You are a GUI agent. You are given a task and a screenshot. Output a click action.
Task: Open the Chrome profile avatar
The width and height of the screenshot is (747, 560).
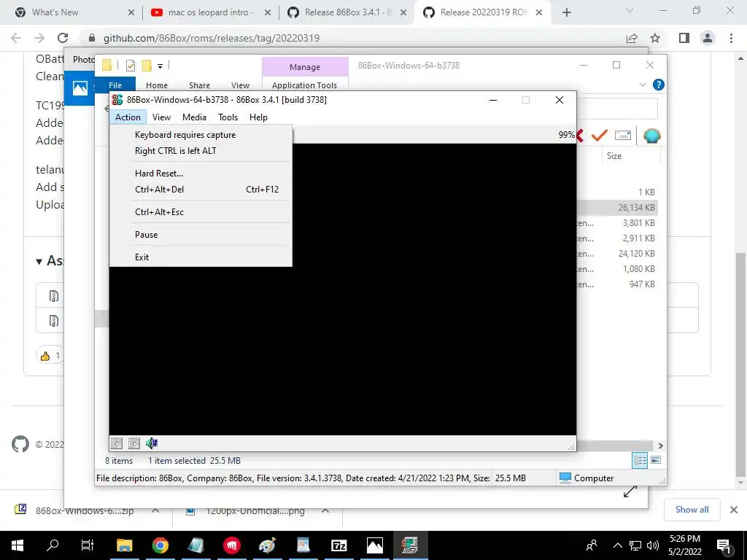(708, 38)
